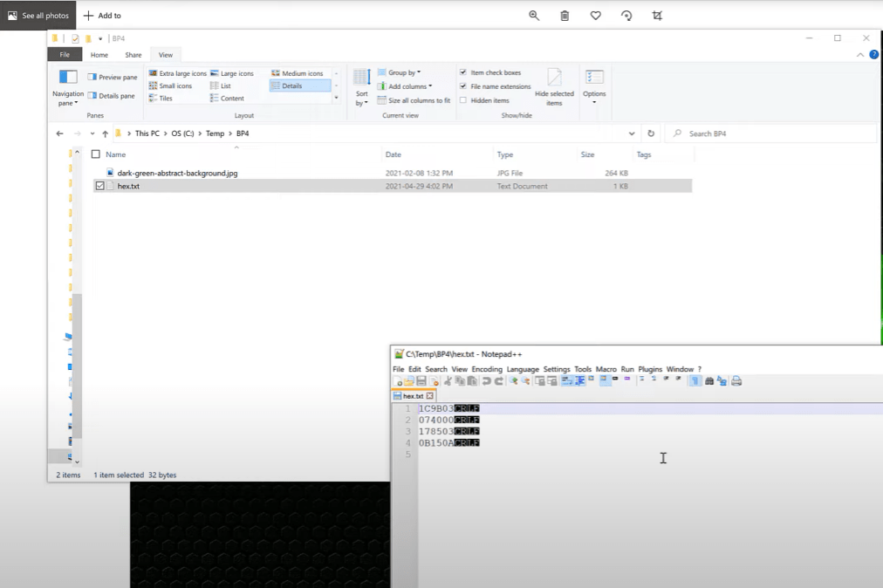Click the Print icon in Notepad++ toolbar
This screenshot has height=588, width=883.
[x=736, y=381]
